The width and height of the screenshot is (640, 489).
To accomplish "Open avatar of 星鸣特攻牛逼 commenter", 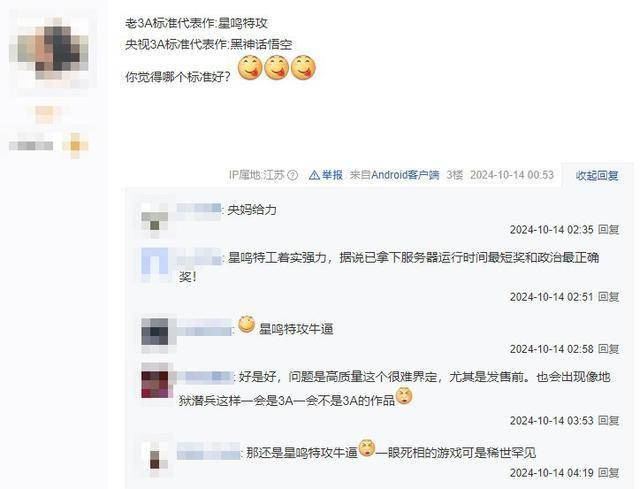I will (x=155, y=335).
